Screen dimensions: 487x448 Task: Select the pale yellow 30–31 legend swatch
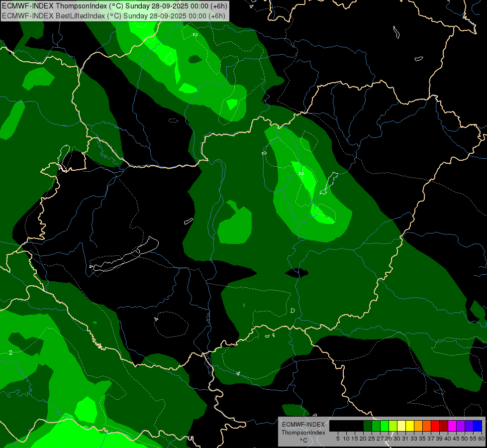[401, 426]
